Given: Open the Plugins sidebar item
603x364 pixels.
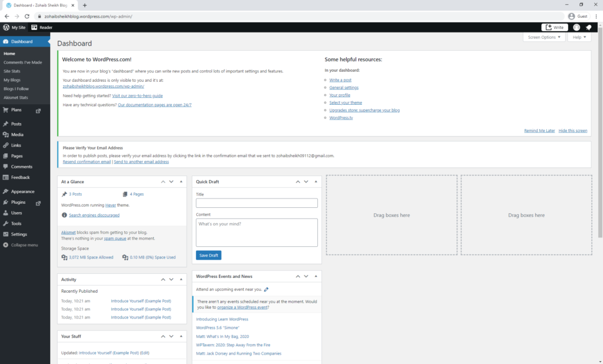Looking at the screenshot, I should point(18,203).
